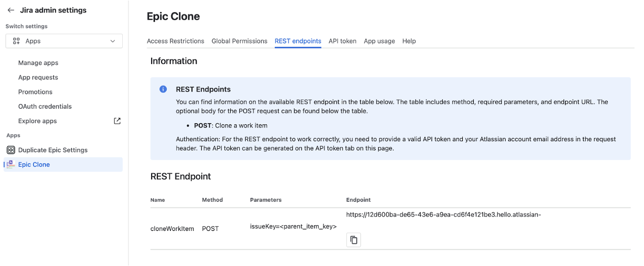
Task: Click the Epic Clone app icon in sidebar
Action: (x=11, y=164)
